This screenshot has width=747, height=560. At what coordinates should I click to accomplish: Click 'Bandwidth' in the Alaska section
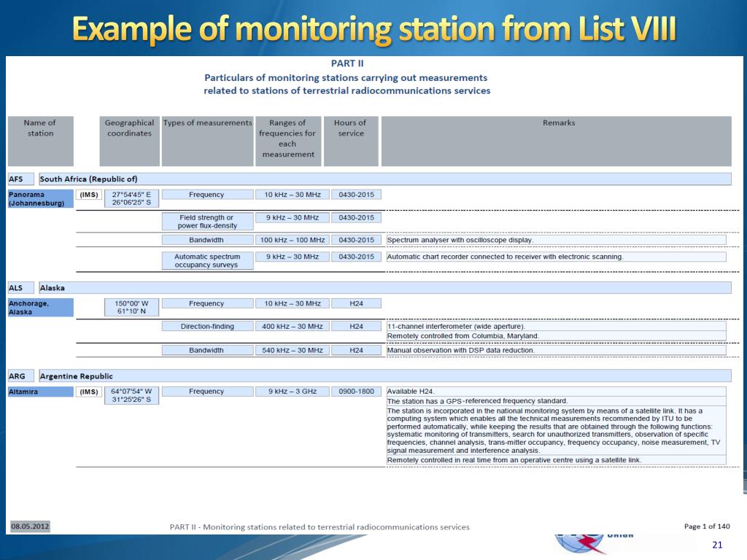(207, 350)
